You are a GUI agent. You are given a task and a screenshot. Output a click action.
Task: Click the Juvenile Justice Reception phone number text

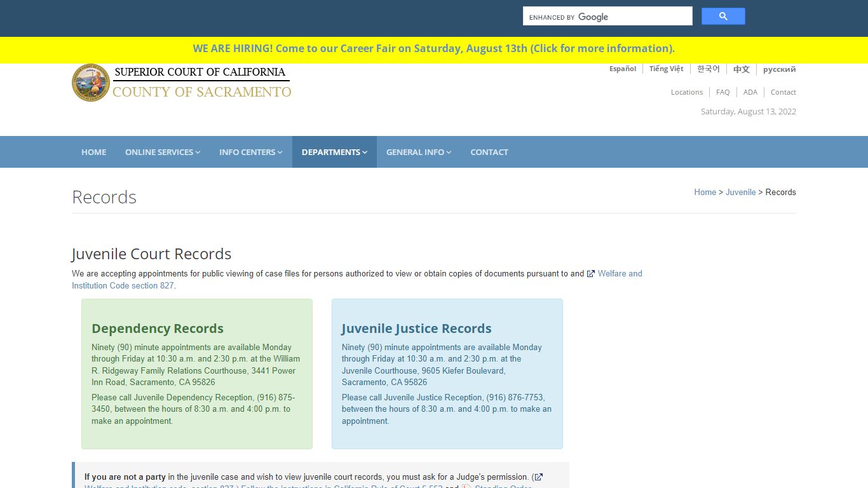(515, 397)
